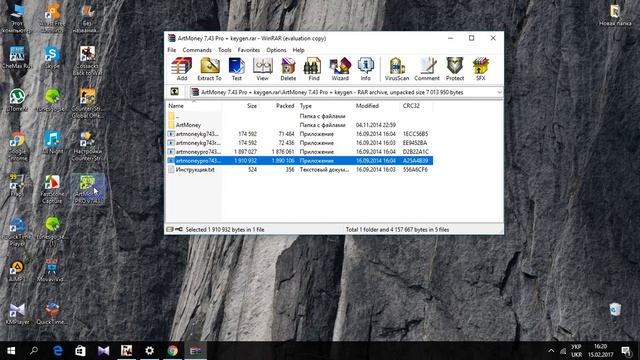Open Windows Store from taskbar

tap(80, 351)
